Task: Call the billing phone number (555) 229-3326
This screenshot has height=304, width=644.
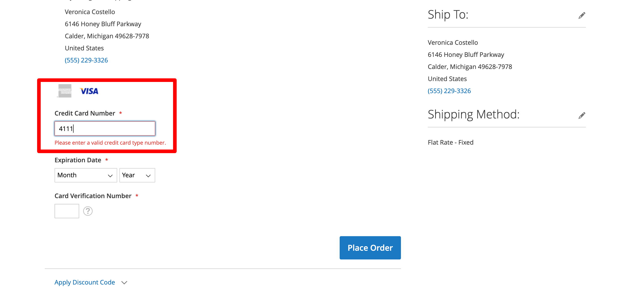Action: click(x=86, y=60)
